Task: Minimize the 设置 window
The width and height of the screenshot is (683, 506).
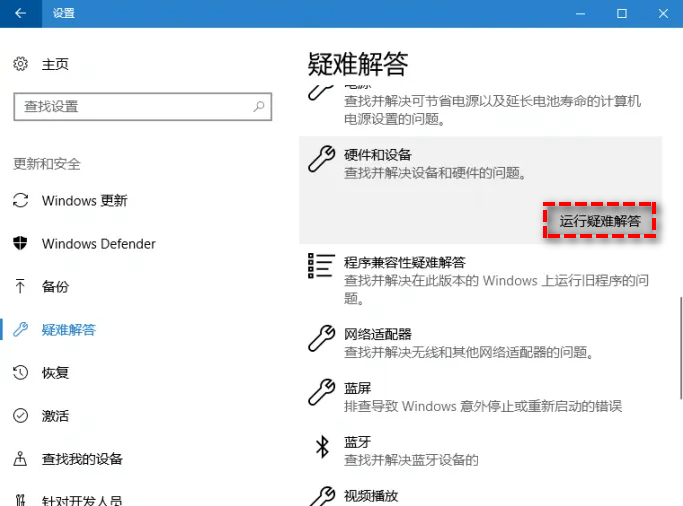Action: pos(580,13)
